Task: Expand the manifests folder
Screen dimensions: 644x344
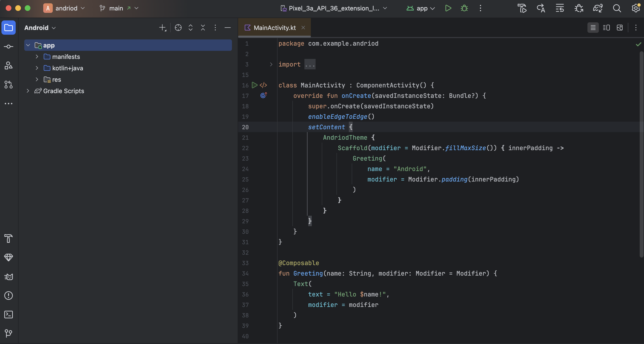Action: pos(37,57)
